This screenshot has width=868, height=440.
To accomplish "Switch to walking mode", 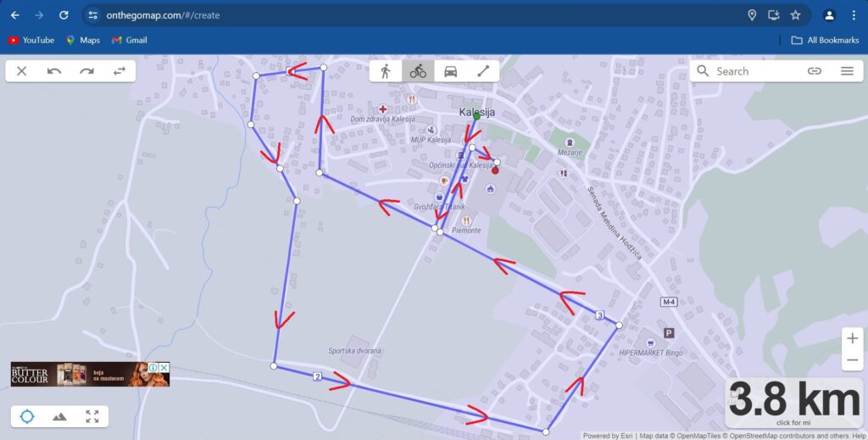I will (x=386, y=71).
